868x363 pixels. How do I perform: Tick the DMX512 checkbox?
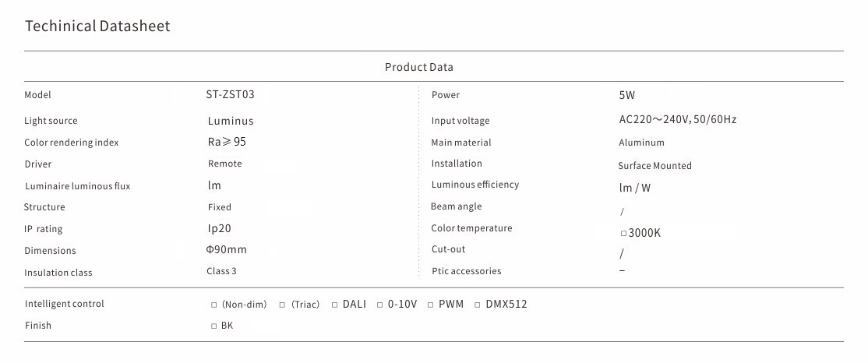(478, 305)
